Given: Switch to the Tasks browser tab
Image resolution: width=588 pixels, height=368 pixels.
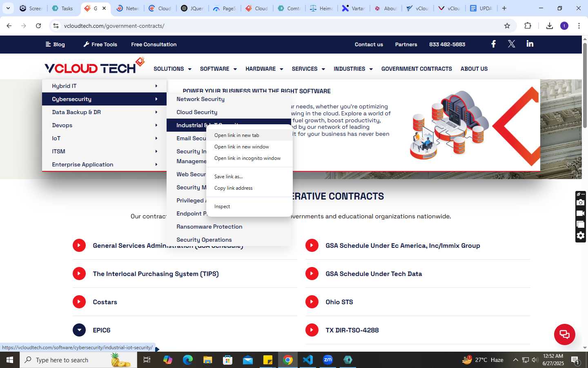Looking at the screenshot, I should pyautogui.click(x=63, y=8).
